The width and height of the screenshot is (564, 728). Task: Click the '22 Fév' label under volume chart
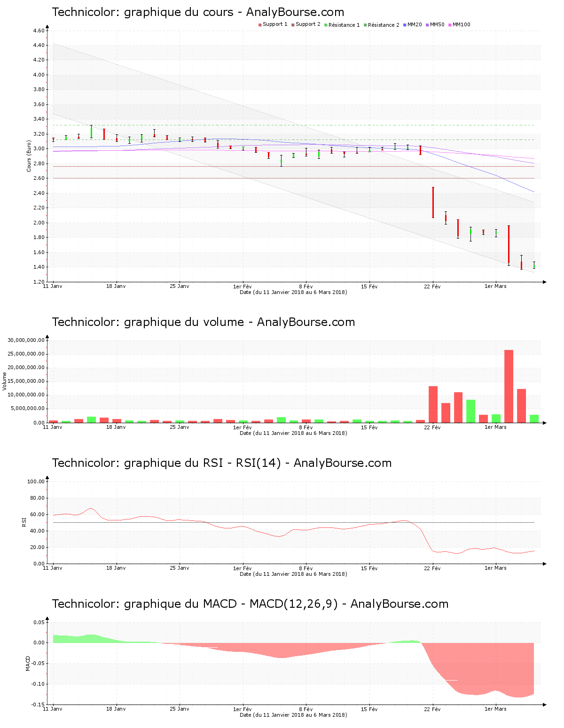tap(432, 427)
